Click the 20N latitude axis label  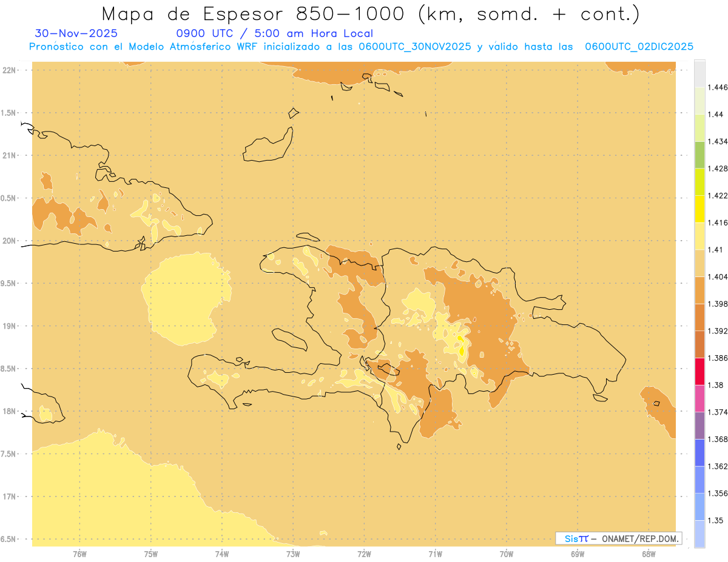10,241
